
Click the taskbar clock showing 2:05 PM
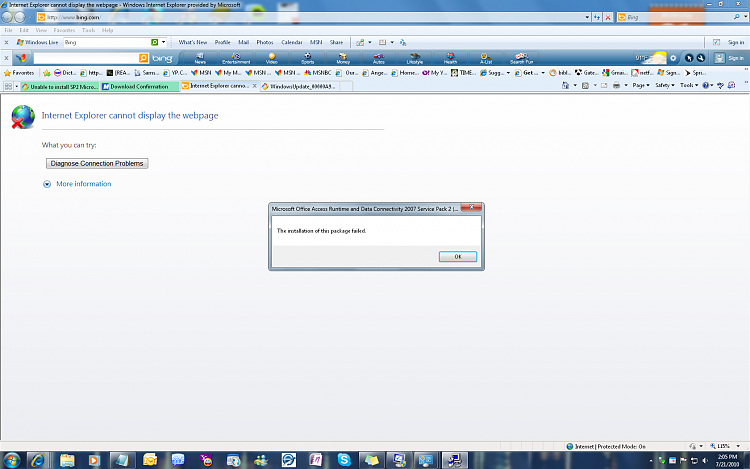tap(728, 460)
